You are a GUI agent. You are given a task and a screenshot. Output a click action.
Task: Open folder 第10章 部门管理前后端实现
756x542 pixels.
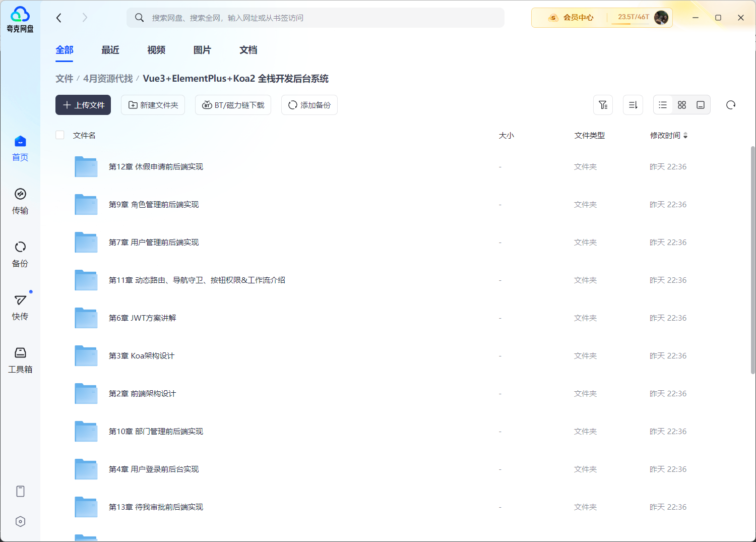tap(156, 431)
